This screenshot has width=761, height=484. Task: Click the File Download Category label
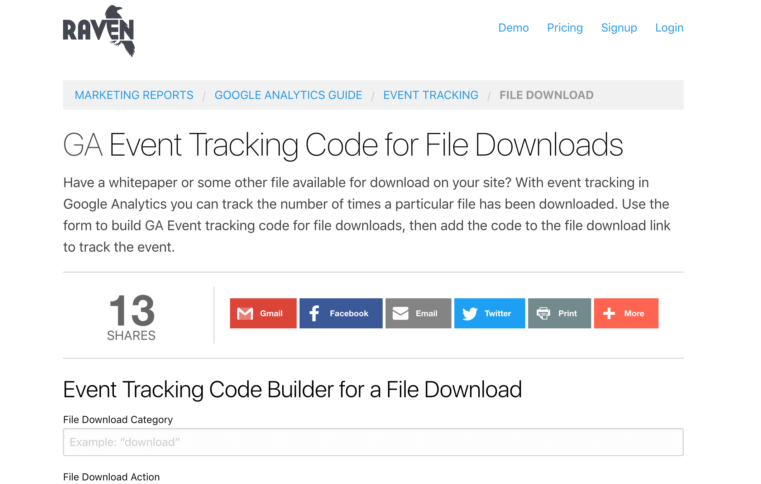118,419
